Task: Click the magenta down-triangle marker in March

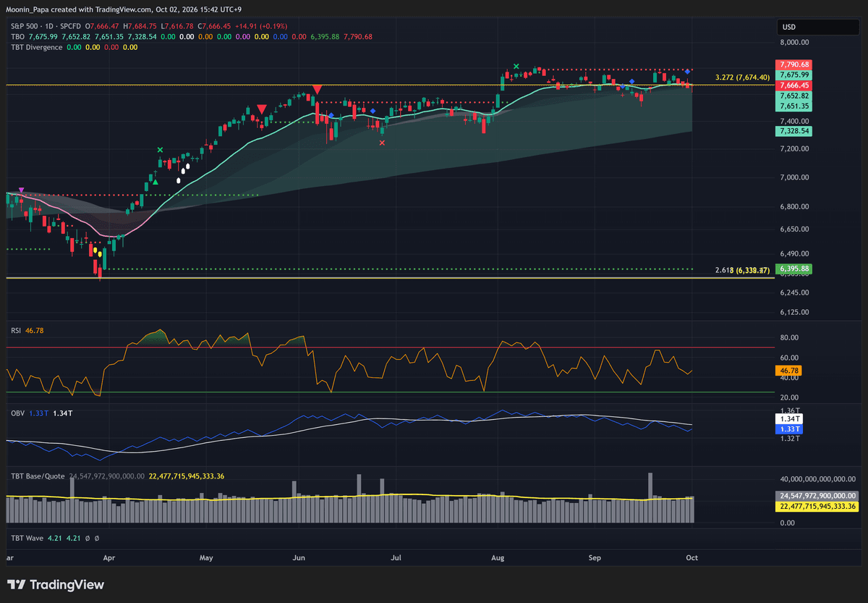Action: (x=21, y=190)
